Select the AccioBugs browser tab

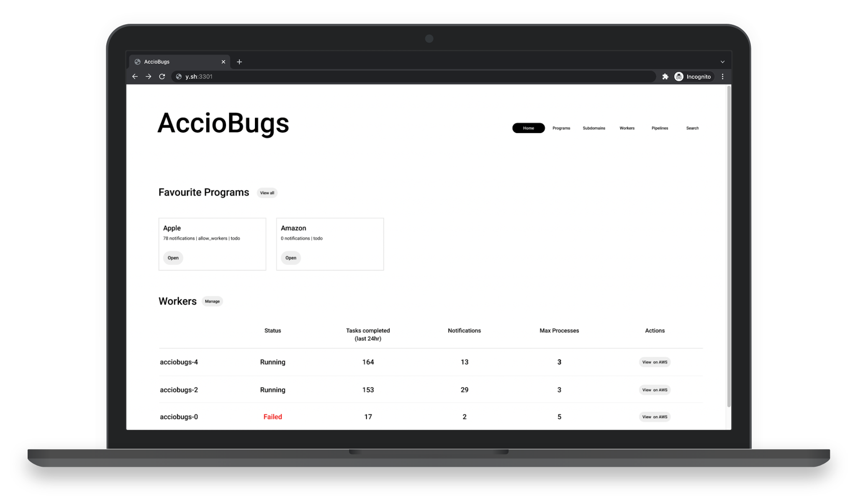[180, 62]
